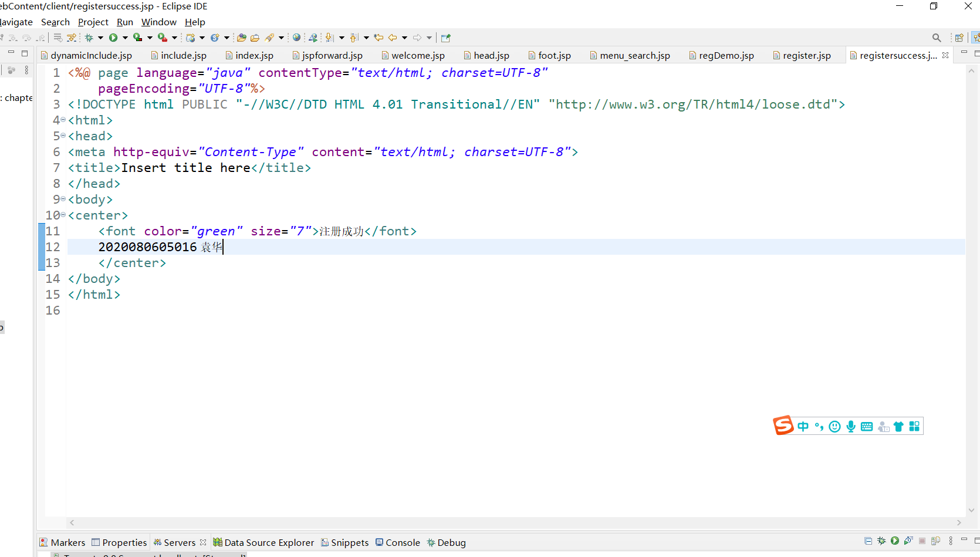Click the Sogou soft keyboard icon

867,427
